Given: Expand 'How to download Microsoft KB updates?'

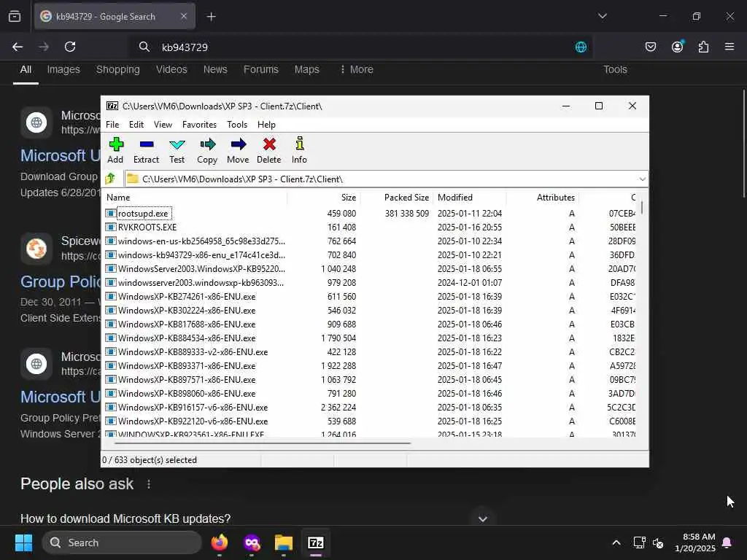Looking at the screenshot, I should click(483, 518).
